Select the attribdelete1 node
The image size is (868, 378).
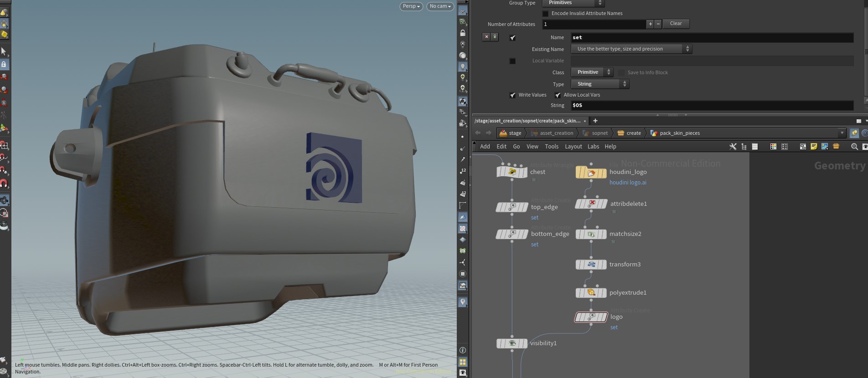tap(591, 204)
